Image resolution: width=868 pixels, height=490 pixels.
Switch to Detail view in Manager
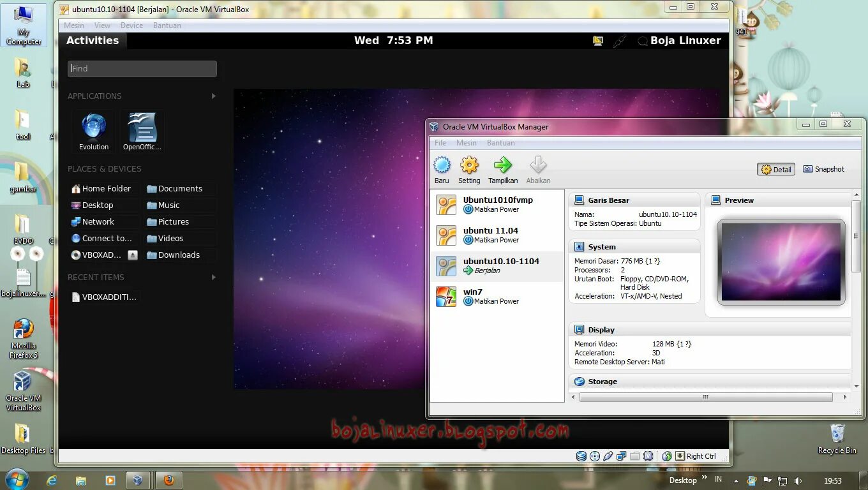(x=776, y=170)
